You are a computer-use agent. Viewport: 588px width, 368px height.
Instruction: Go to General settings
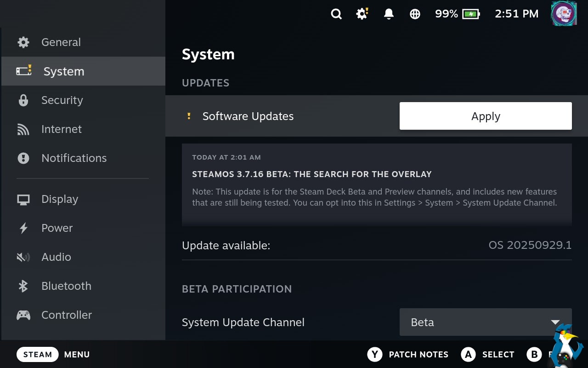click(x=61, y=42)
